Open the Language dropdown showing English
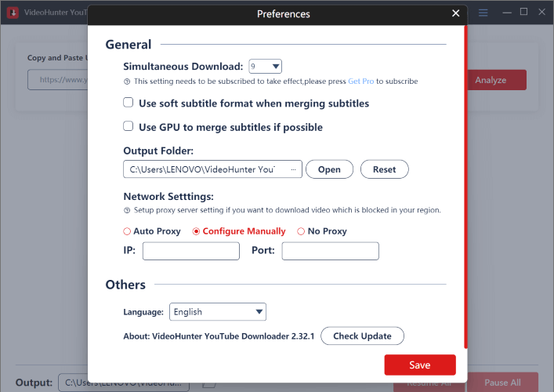The height and width of the screenshot is (392, 554). [218, 312]
